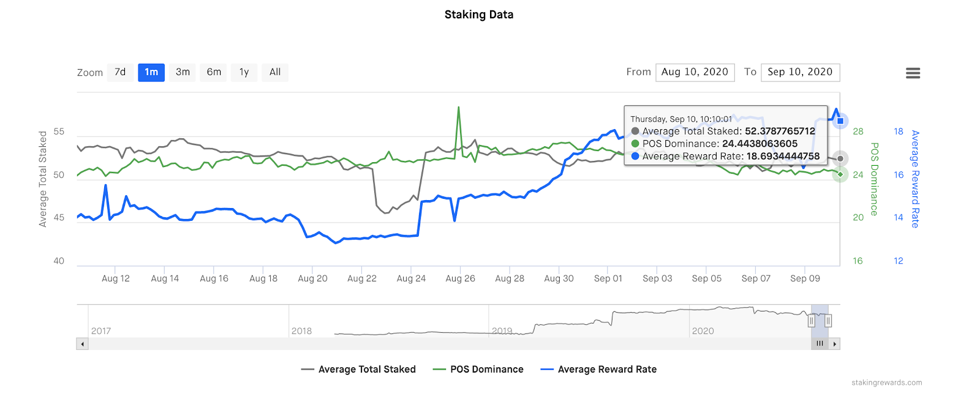Click the blue Average Reward Rate data marker
This screenshot has width=980, height=416.
pos(840,121)
